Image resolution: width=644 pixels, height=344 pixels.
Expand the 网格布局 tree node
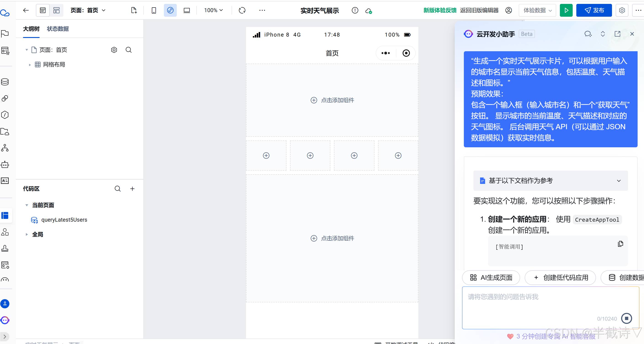[x=30, y=65]
